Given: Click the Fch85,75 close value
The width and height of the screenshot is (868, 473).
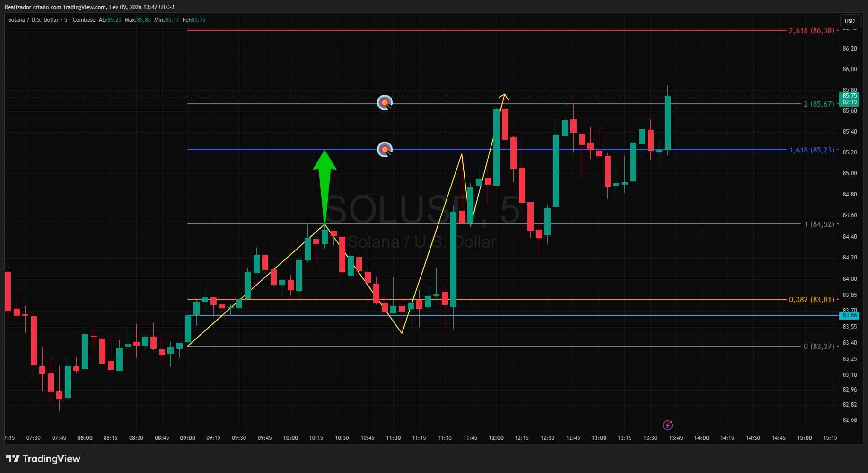Looking at the screenshot, I should (x=194, y=20).
